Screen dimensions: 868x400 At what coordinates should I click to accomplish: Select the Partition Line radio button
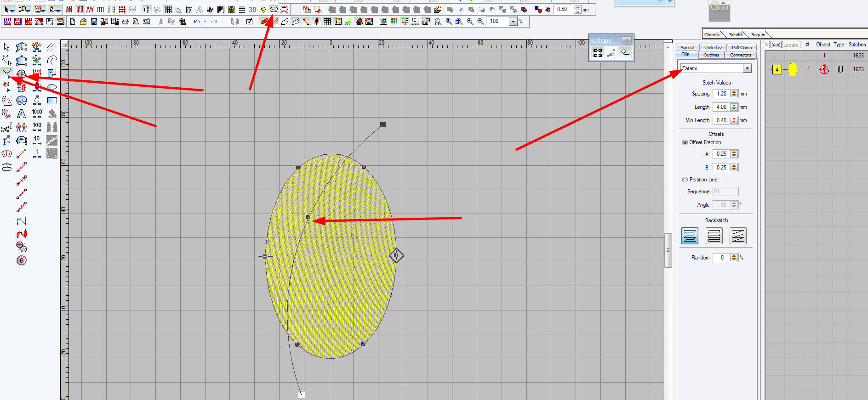tap(685, 180)
